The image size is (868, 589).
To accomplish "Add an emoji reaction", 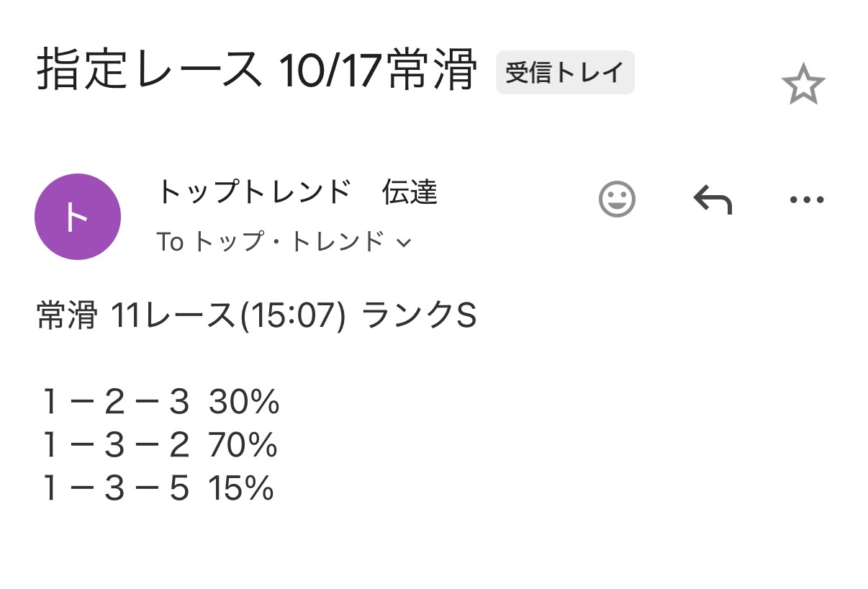I will tap(617, 199).
